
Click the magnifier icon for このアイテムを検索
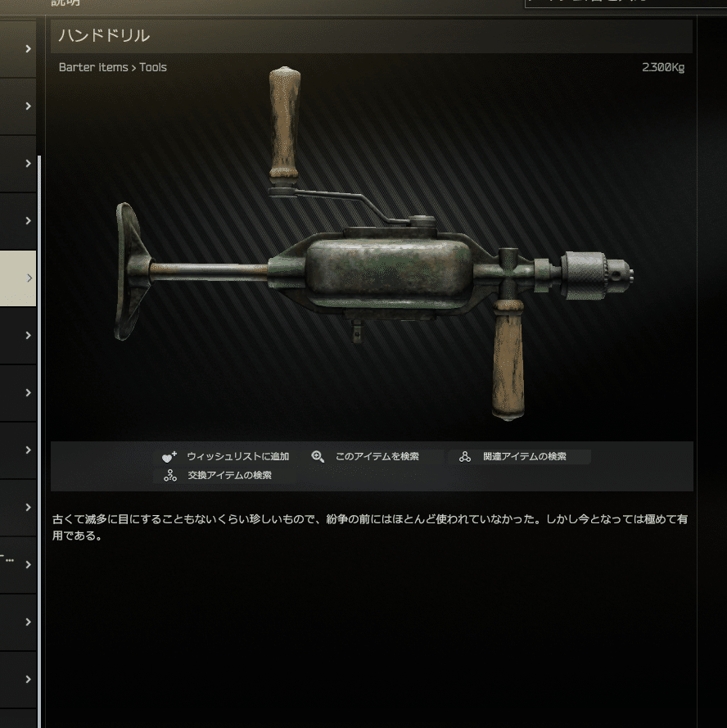coord(318,456)
